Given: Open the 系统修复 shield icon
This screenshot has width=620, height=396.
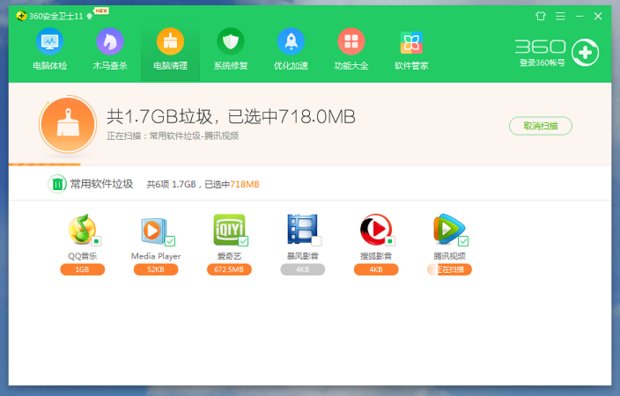Looking at the screenshot, I should (231, 42).
